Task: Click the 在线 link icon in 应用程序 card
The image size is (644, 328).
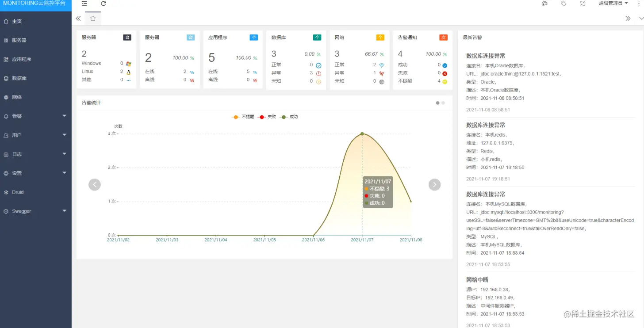Action: click(255, 72)
